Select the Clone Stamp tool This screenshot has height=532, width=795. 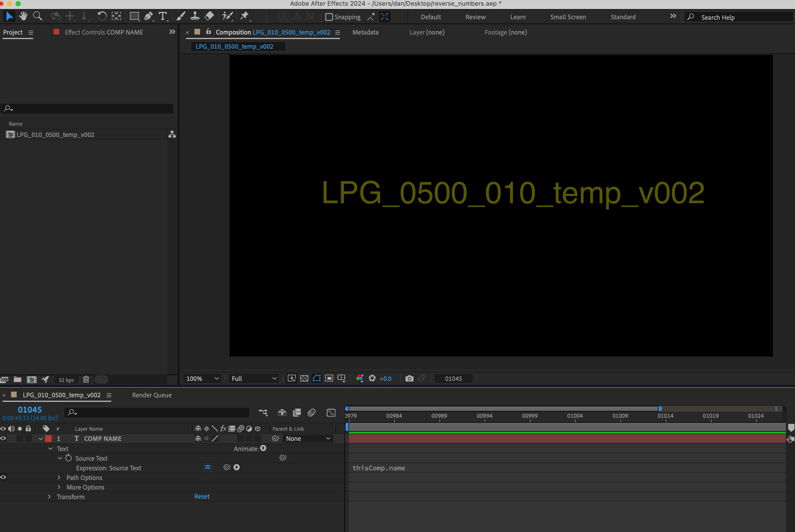pyautogui.click(x=195, y=16)
